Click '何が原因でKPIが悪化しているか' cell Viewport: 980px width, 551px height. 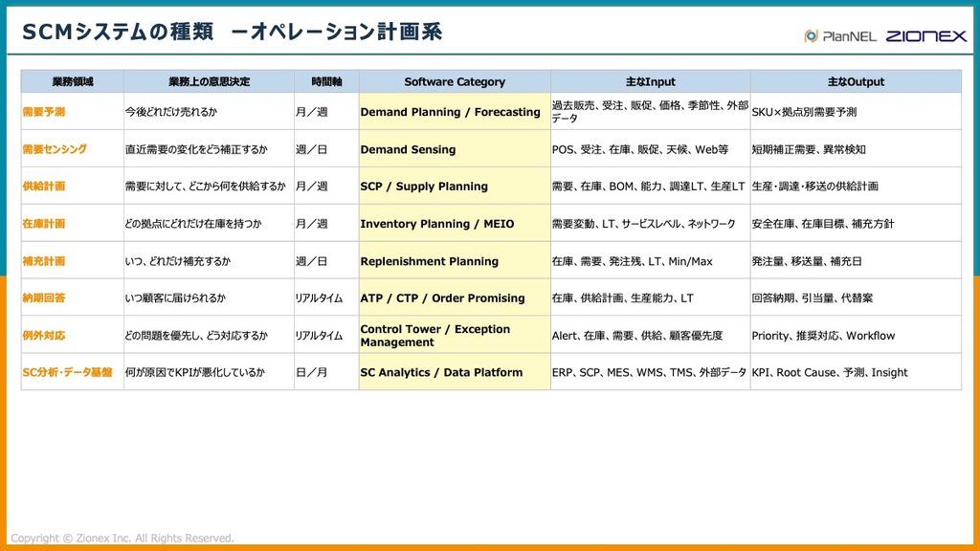(209, 372)
